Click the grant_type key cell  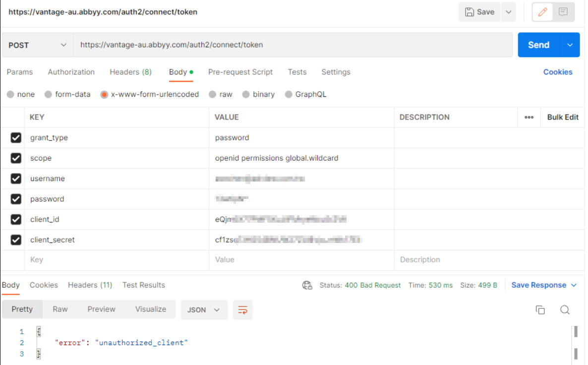tap(117, 138)
